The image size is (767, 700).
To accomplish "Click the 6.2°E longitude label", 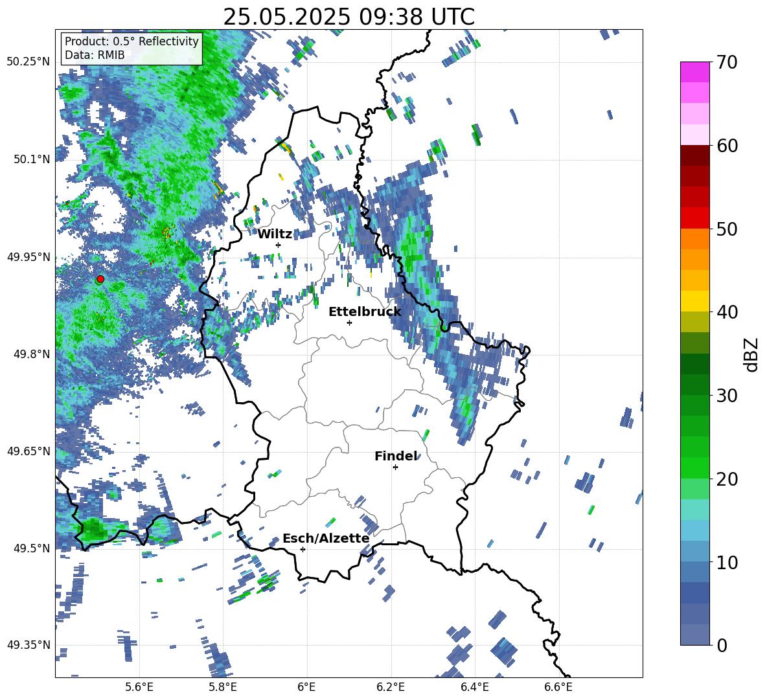I will [x=391, y=687].
